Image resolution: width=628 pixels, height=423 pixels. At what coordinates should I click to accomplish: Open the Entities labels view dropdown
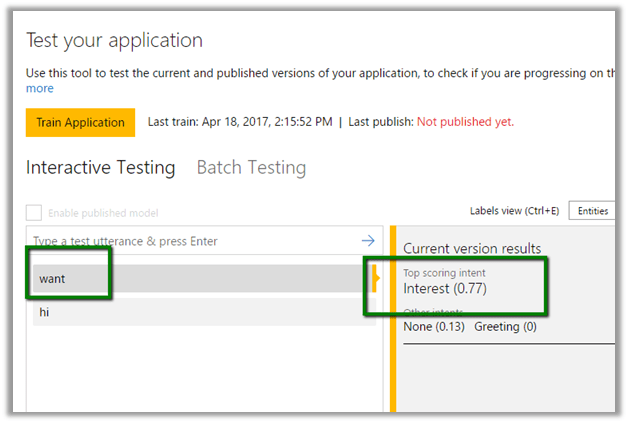pyautogui.click(x=592, y=211)
